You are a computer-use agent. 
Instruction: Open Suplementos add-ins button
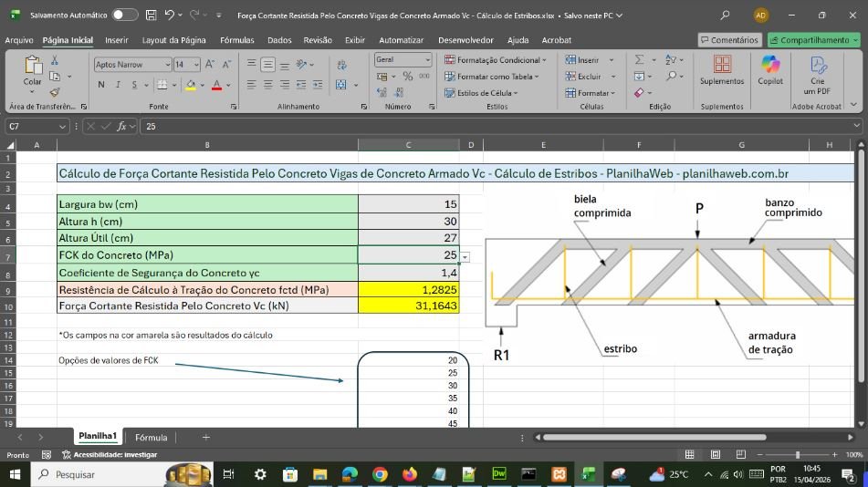(x=721, y=69)
